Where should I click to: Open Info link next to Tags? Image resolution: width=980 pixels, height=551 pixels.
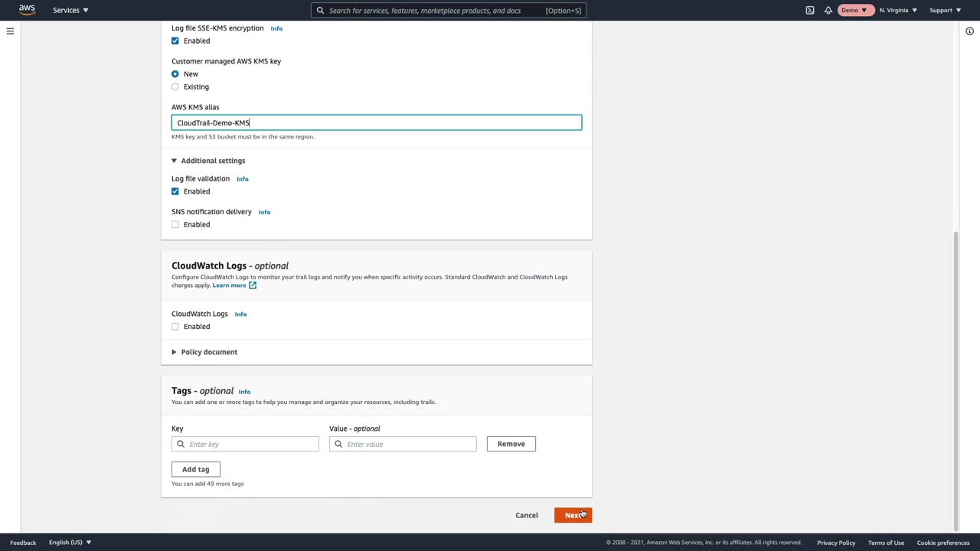244,392
